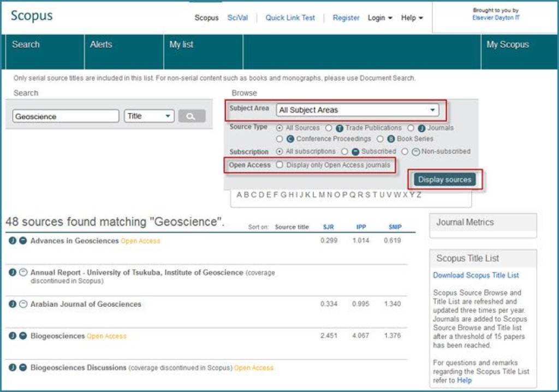This screenshot has width=559, height=392.
Task: Click the non-subscribed icon beside Arabian Journal
Action: 23,304
